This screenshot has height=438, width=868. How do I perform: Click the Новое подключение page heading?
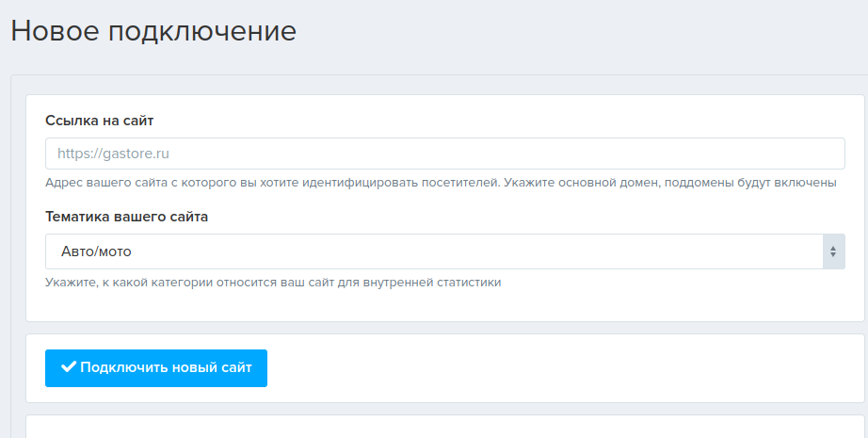click(153, 30)
